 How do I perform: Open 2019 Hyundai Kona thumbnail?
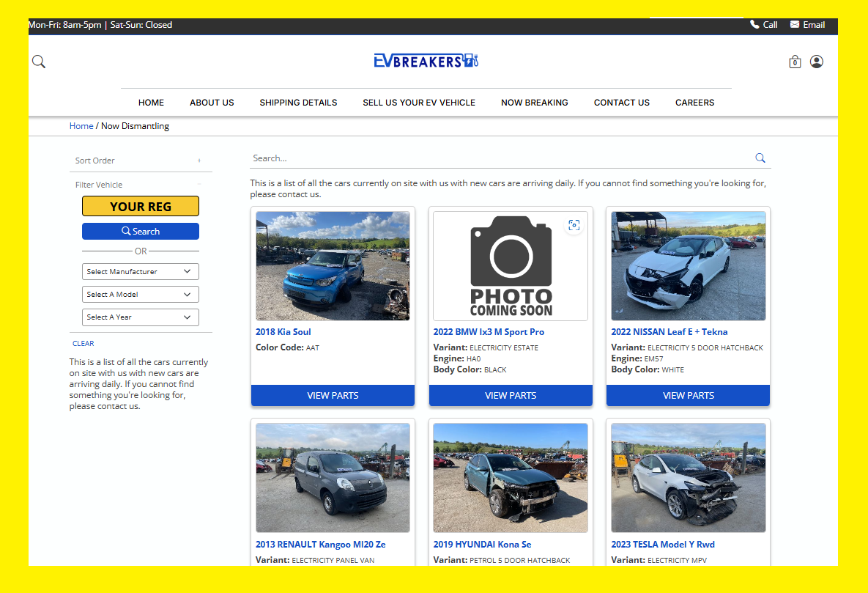(511, 478)
